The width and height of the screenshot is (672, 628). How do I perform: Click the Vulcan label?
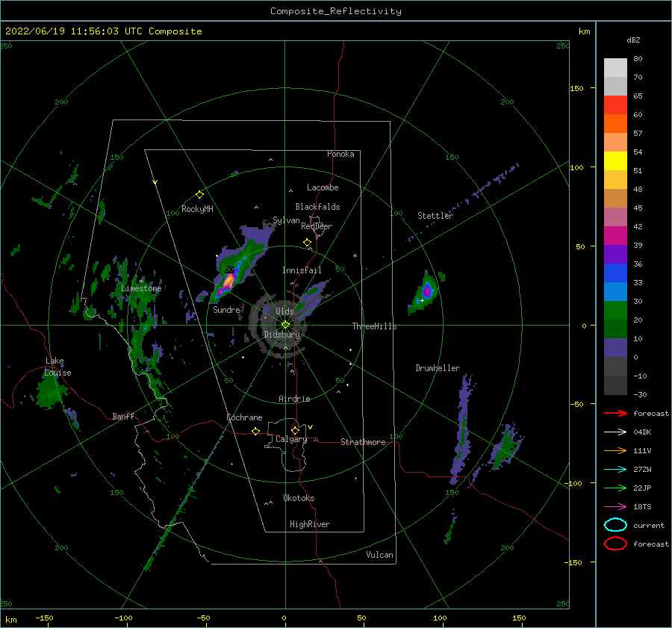click(379, 555)
